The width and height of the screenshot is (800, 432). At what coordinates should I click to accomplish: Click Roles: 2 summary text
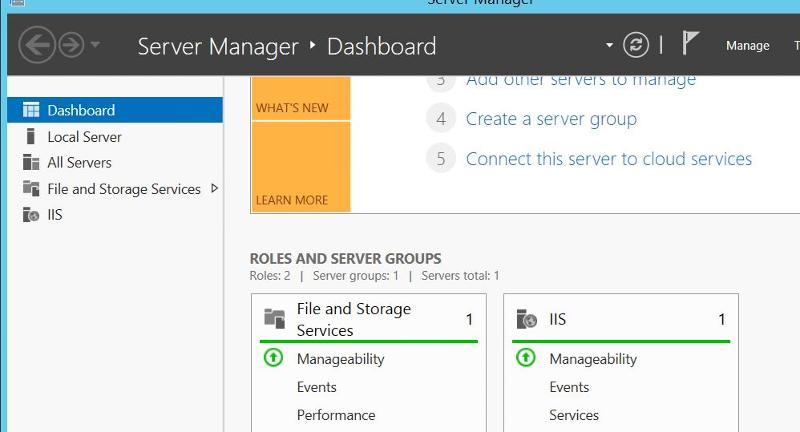(269, 276)
